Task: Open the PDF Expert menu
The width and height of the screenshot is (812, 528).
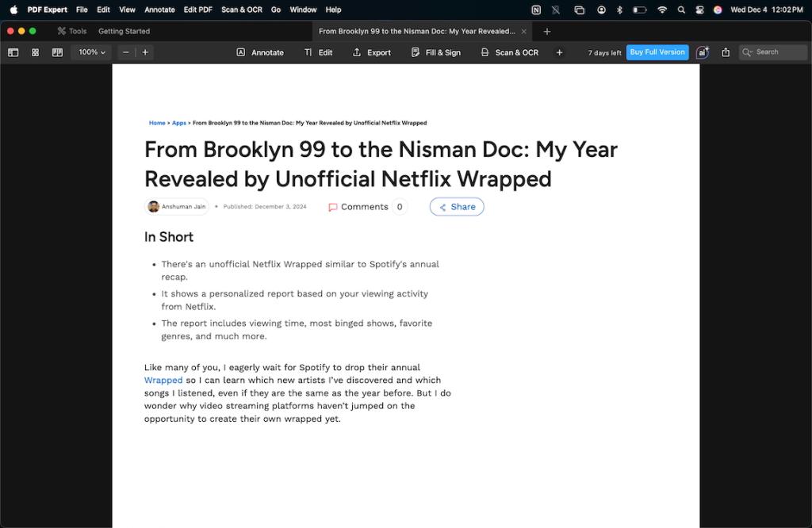Action: click(47, 10)
